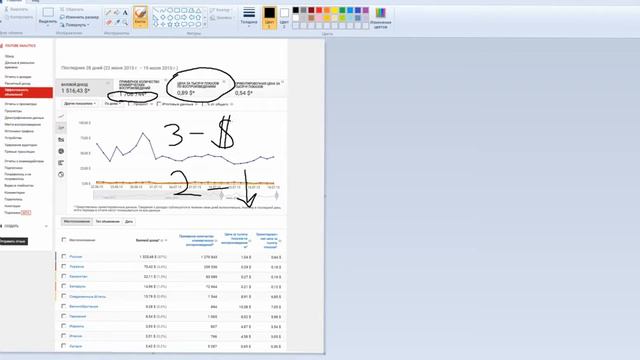Tick the Россия row checkbox in table
Image resolution: width=640 pixels, height=360 pixels.
64,256
